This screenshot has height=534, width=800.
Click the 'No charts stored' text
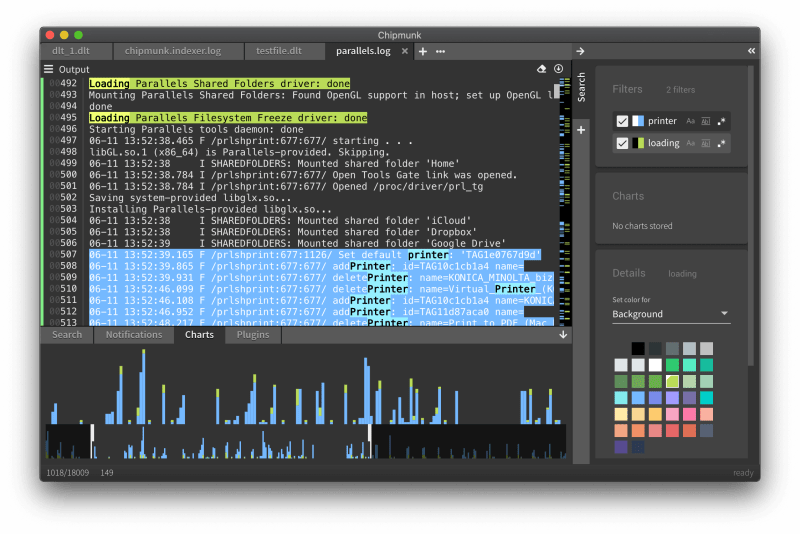tap(642, 226)
